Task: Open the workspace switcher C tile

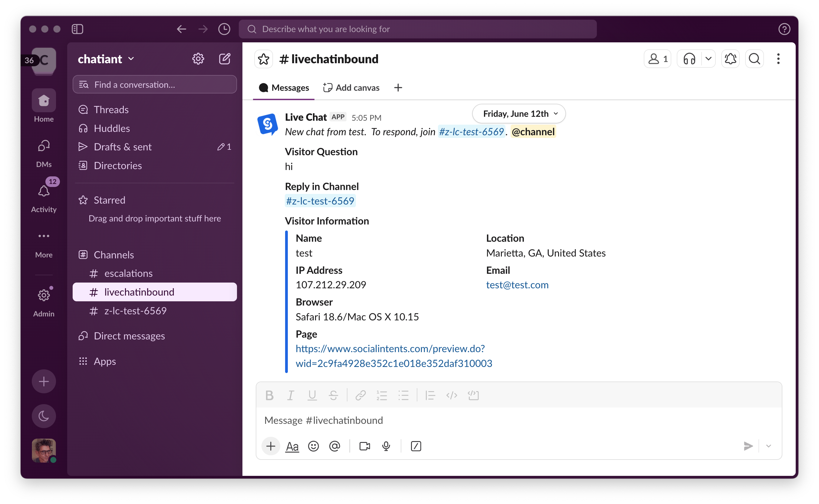Action: tap(44, 61)
